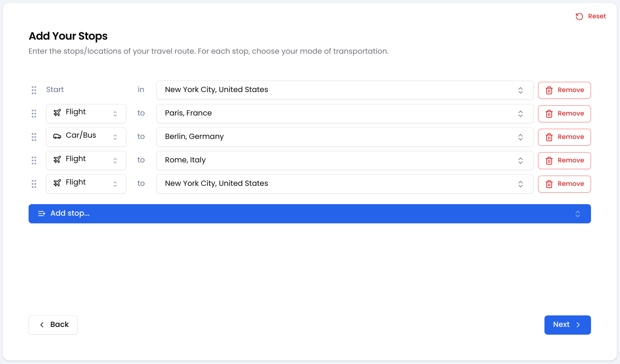
Task: Go Back to the previous step
Action: pos(53,325)
